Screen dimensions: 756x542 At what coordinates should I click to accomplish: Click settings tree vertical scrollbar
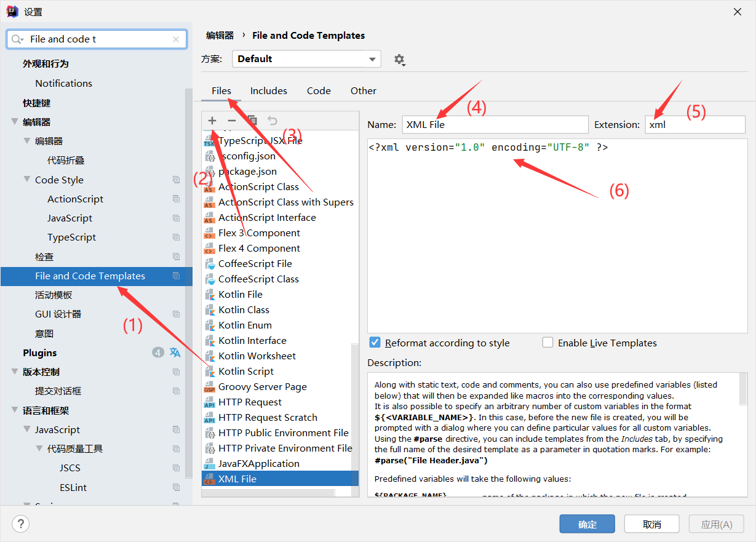pyautogui.click(x=189, y=283)
